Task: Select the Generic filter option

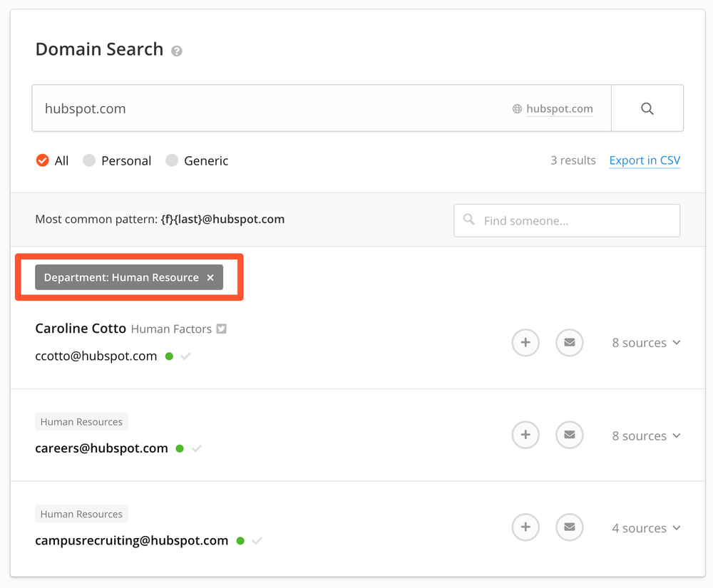Action: tap(172, 160)
